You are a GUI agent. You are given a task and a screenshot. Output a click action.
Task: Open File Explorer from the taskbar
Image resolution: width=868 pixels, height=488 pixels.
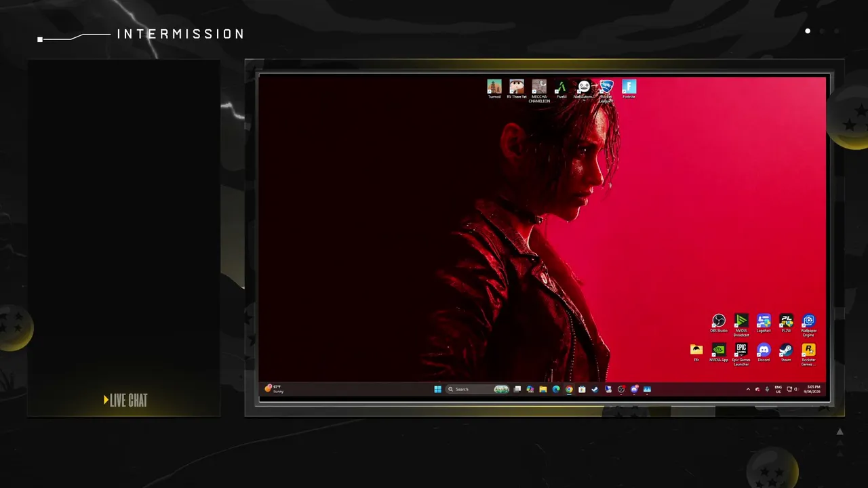(x=543, y=389)
